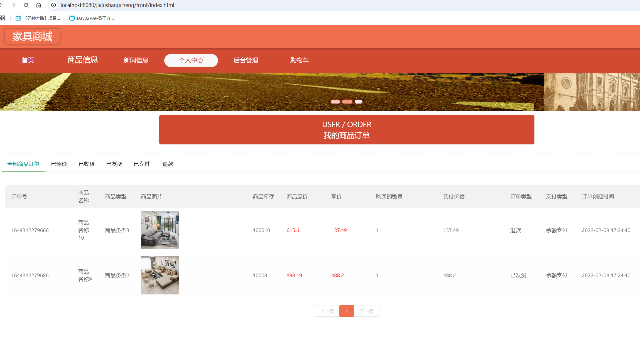Screen dimensions: 640x364
Task: Switch to the 已发货 tab
Action: point(114,164)
